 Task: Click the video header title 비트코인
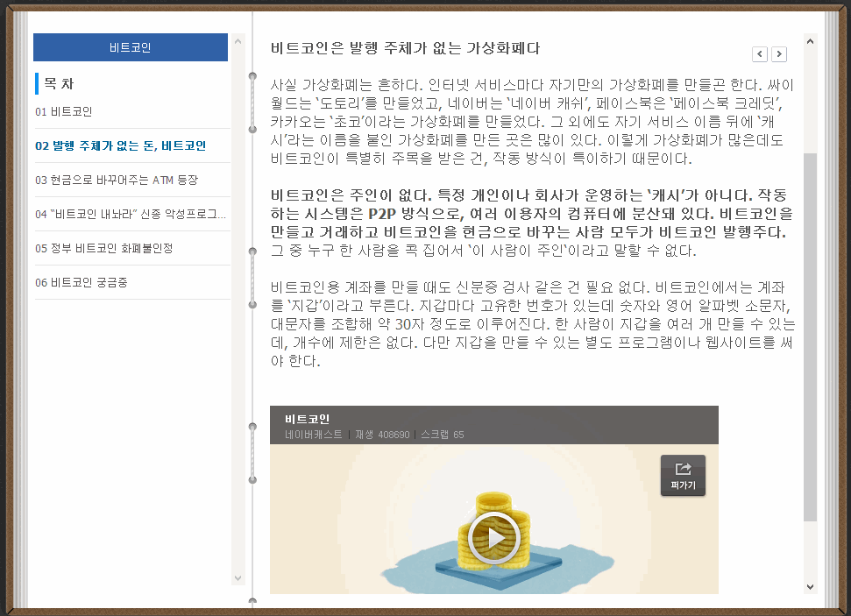308,419
